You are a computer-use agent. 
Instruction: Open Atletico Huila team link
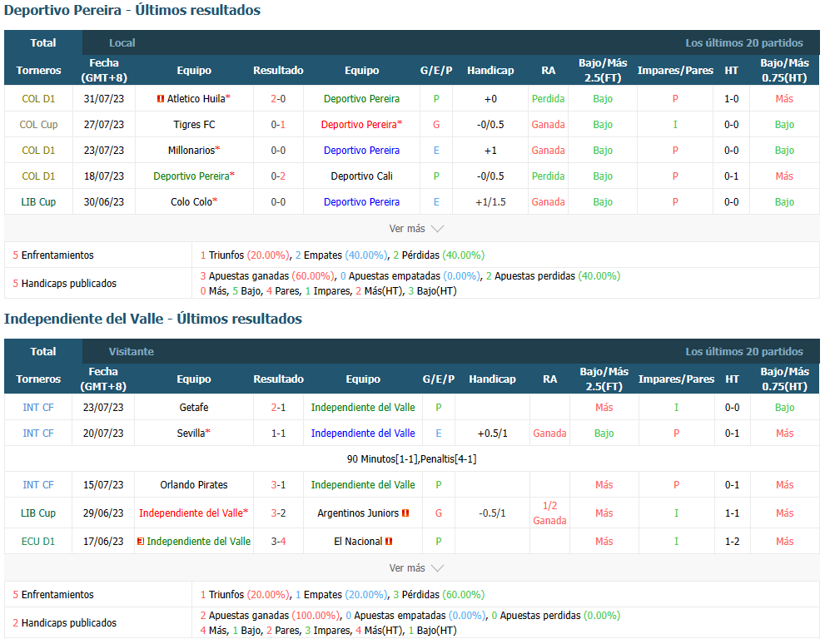[x=196, y=99]
